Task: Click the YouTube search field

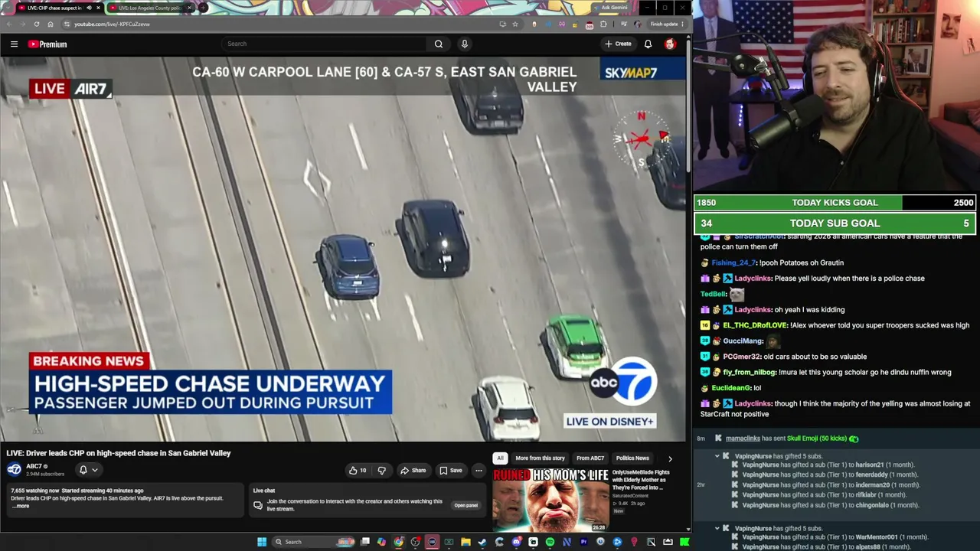Action: (x=325, y=44)
